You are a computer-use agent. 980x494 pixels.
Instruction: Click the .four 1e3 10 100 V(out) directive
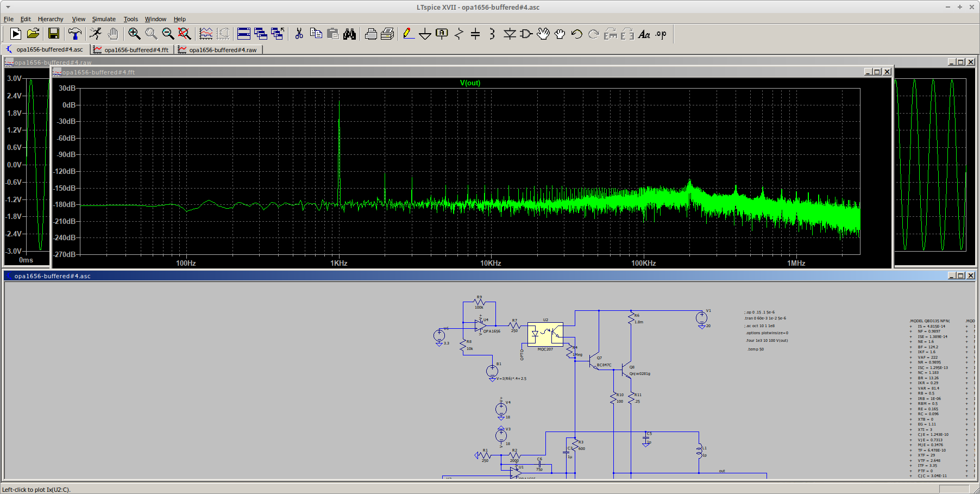point(767,340)
